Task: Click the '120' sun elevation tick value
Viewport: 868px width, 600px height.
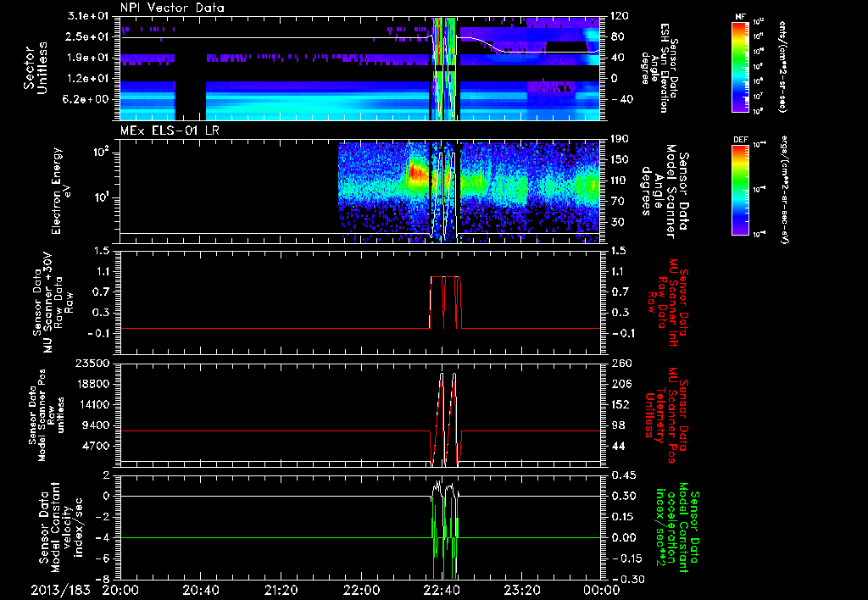Action: (619, 16)
